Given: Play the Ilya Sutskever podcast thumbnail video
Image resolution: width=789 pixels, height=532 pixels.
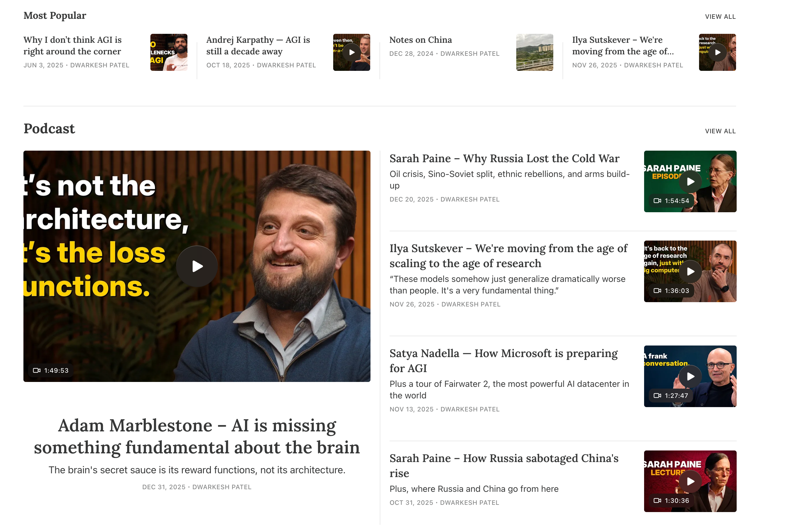Looking at the screenshot, I should pos(690,271).
